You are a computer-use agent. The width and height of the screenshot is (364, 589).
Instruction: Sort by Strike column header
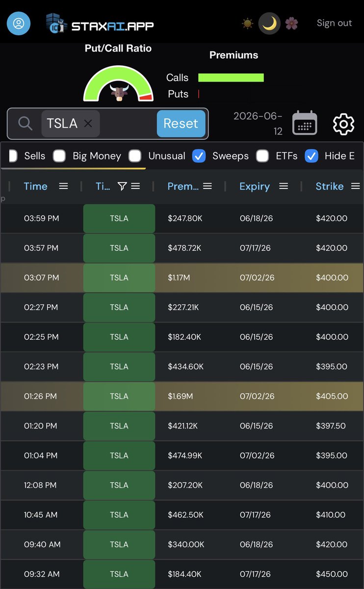(329, 187)
